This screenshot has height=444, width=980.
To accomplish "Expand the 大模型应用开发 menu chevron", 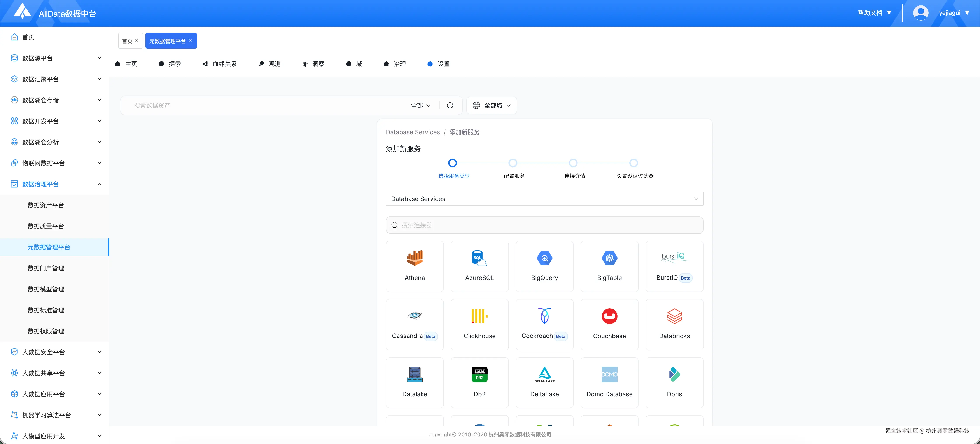I will pos(99,436).
